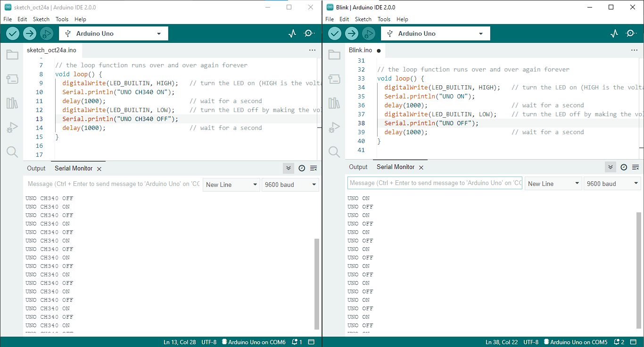Viewport: 644px width, 347px height.
Task: Open 9600 baud dropdown in Blink window
Action: click(612, 184)
